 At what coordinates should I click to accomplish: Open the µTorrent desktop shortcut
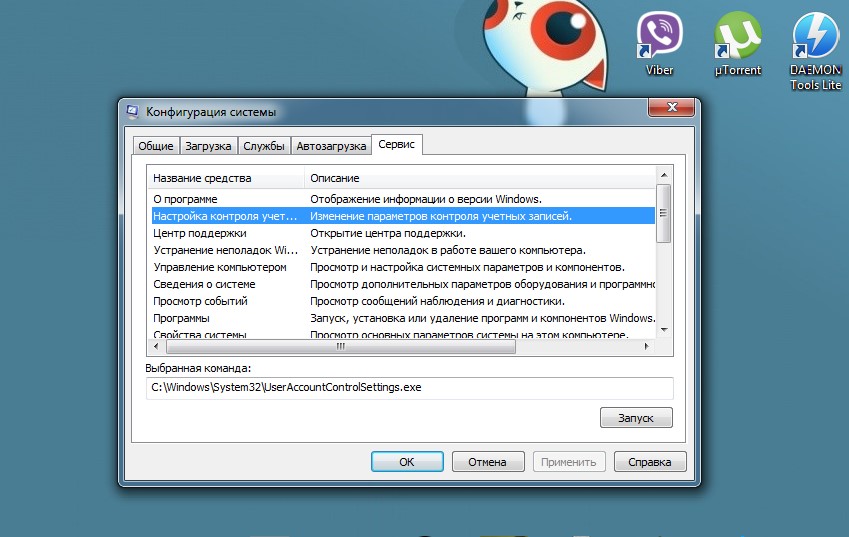[737, 43]
